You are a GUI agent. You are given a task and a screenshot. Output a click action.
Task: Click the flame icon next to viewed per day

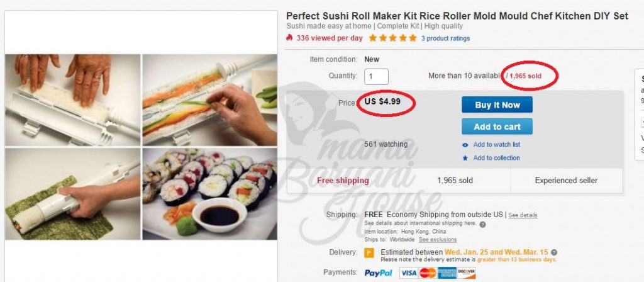[289, 38]
